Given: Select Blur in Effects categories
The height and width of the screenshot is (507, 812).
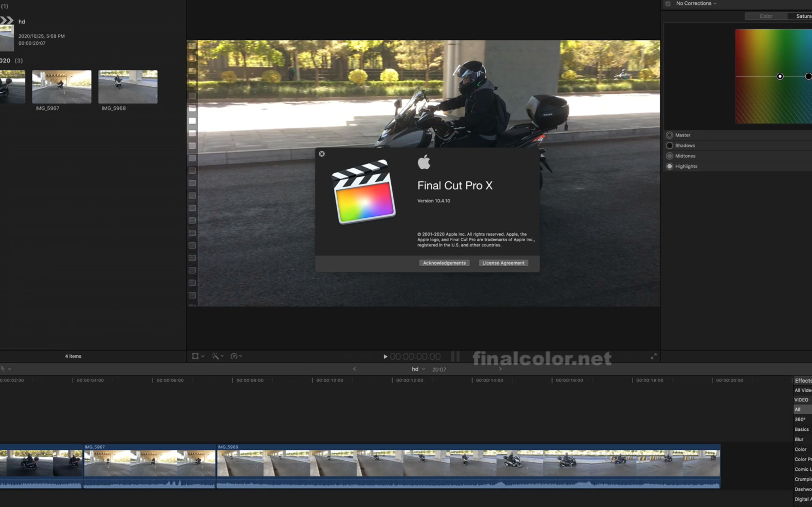Looking at the screenshot, I should 799,439.
